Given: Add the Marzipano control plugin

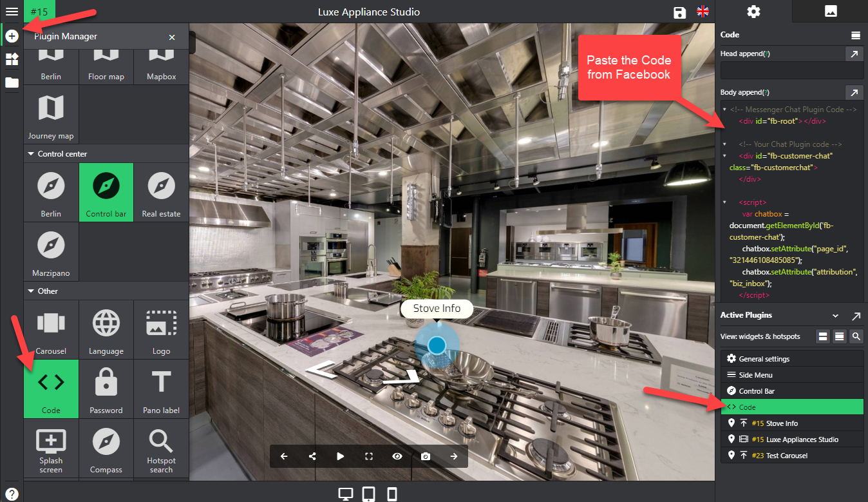Looking at the screenshot, I should tap(51, 252).
